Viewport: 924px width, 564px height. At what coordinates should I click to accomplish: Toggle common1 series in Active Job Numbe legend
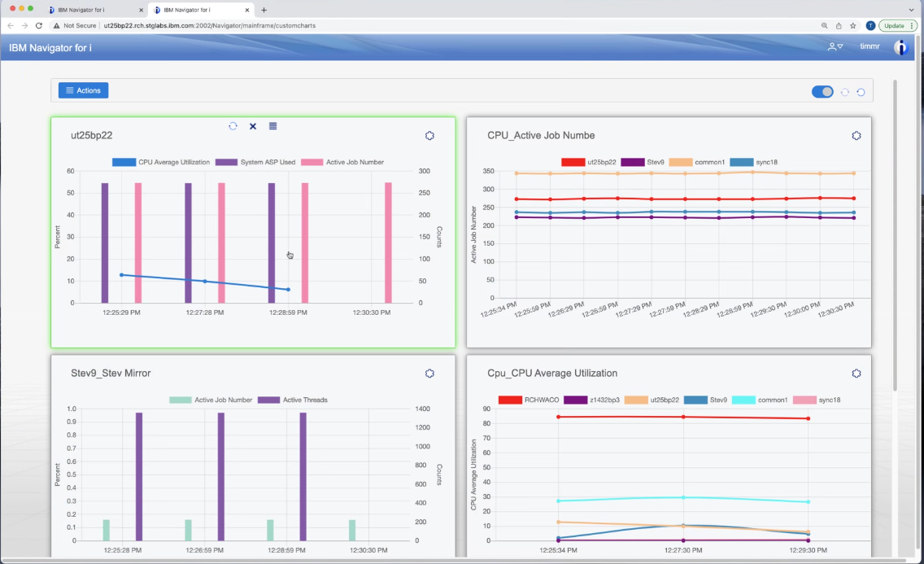point(697,162)
